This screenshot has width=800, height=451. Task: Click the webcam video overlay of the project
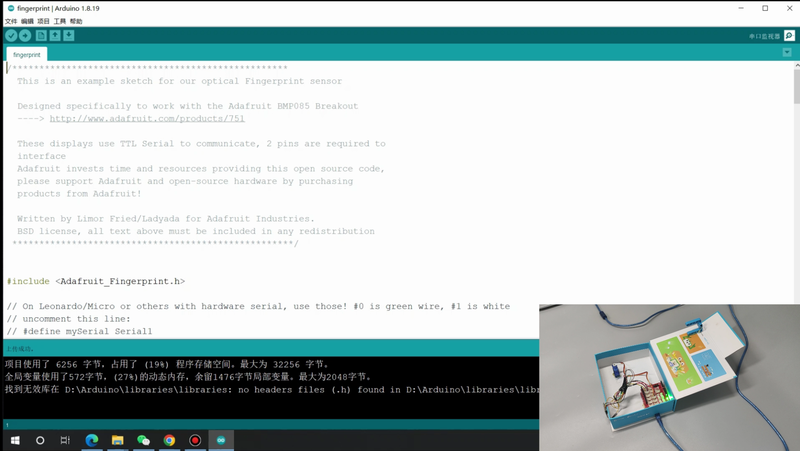669,378
